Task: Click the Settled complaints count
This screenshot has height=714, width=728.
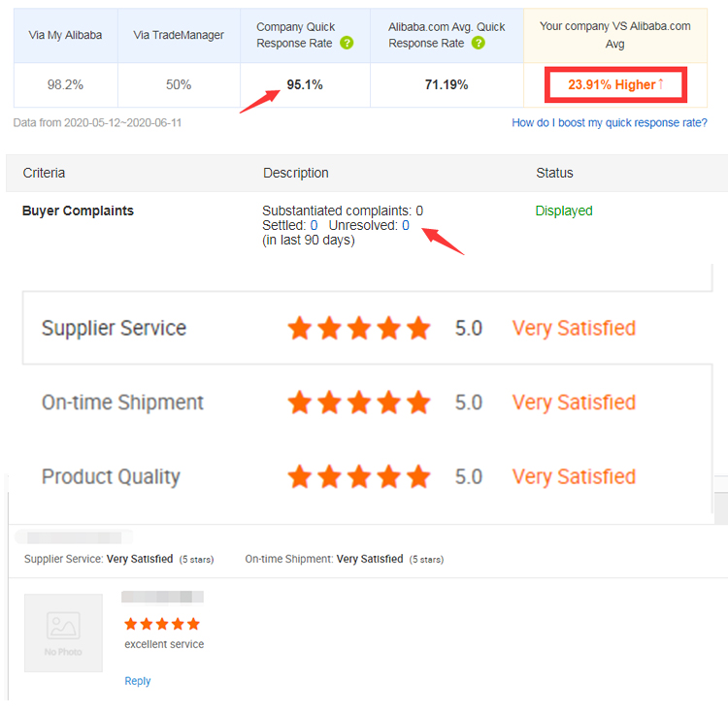Action: click(x=314, y=225)
